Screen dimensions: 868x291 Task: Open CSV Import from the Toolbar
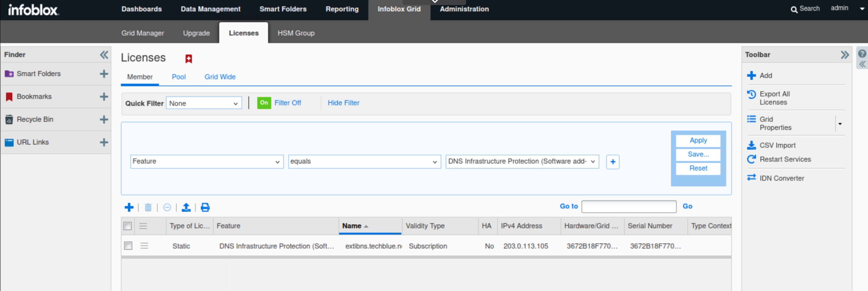(x=777, y=145)
